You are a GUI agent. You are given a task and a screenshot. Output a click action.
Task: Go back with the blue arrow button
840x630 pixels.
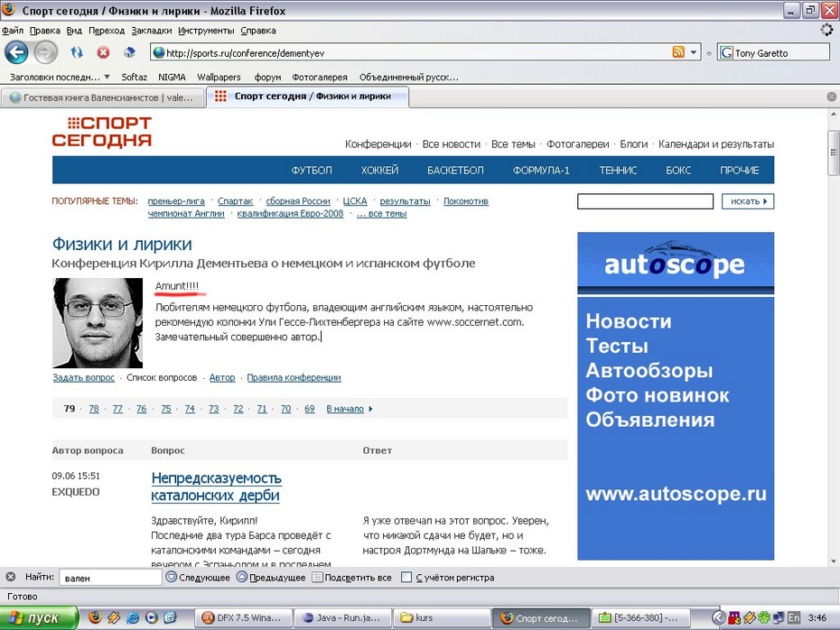tap(16, 52)
